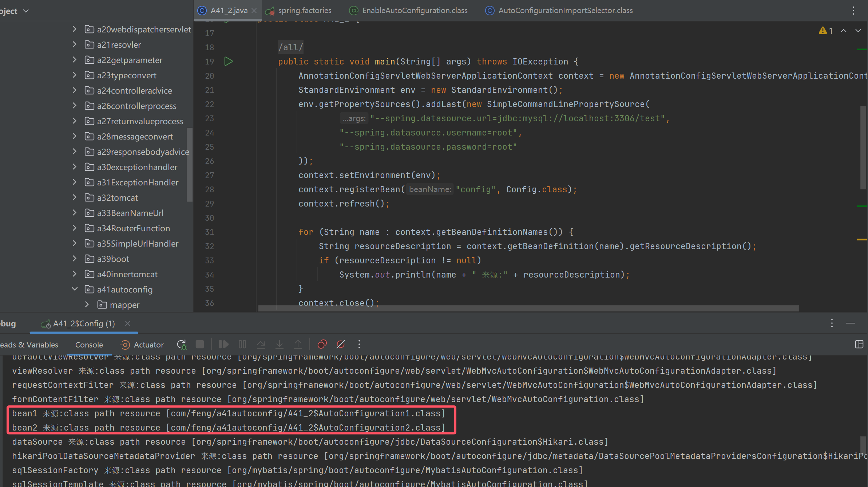
Task: Expand the a24controlleradvice package
Action: click(x=74, y=90)
